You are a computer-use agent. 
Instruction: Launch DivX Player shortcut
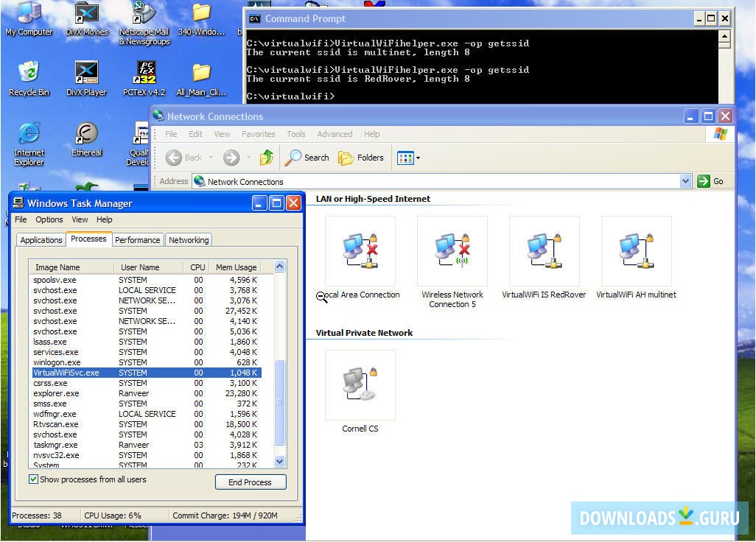tap(86, 79)
